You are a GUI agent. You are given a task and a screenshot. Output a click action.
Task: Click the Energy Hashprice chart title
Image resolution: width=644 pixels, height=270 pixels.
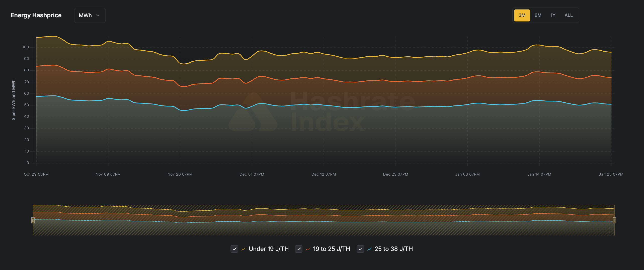tap(36, 15)
